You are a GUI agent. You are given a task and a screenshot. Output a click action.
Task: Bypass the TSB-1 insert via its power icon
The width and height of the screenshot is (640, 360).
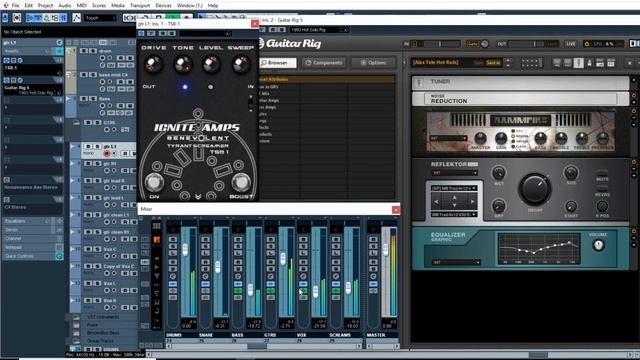[x=6, y=60]
